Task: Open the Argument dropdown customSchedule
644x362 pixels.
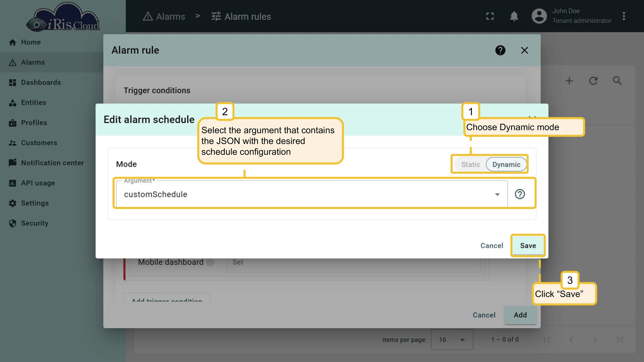Action: [x=312, y=194]
